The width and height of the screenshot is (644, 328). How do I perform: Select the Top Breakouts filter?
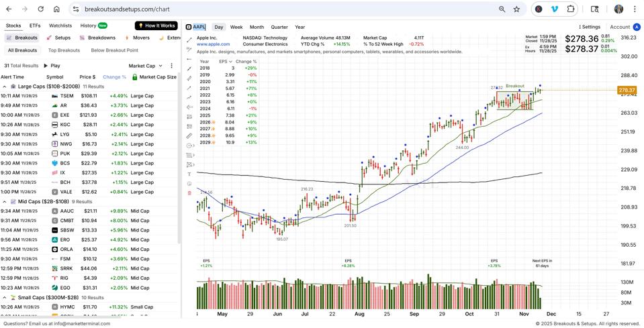coord(64,50)
